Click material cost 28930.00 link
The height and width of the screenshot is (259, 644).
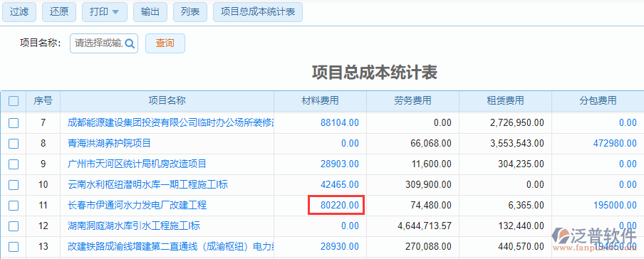click(340, 247)
